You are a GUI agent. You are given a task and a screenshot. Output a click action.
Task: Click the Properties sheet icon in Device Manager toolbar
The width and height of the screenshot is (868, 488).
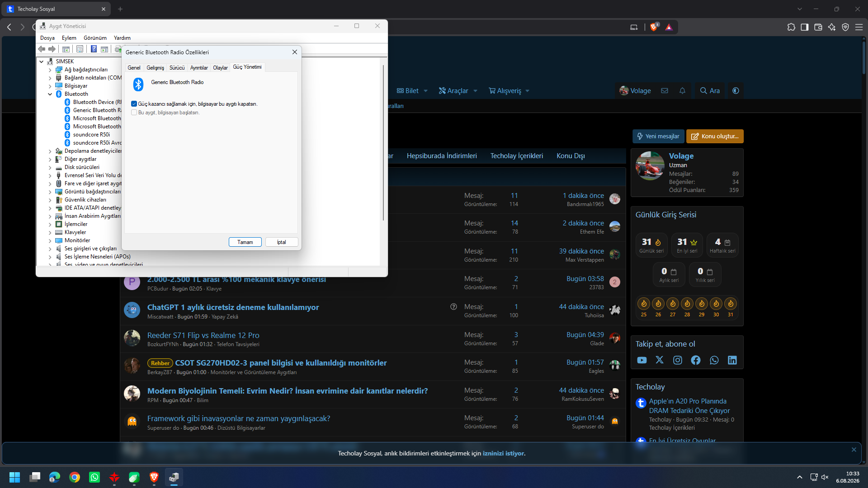pyautogui.click(x=80, y=49)
